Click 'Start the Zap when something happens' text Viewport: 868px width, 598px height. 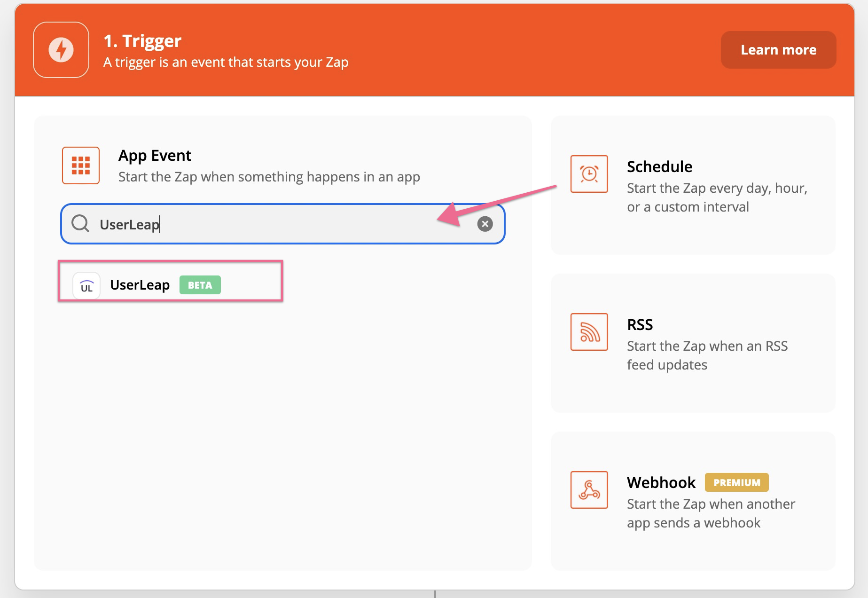269,177
